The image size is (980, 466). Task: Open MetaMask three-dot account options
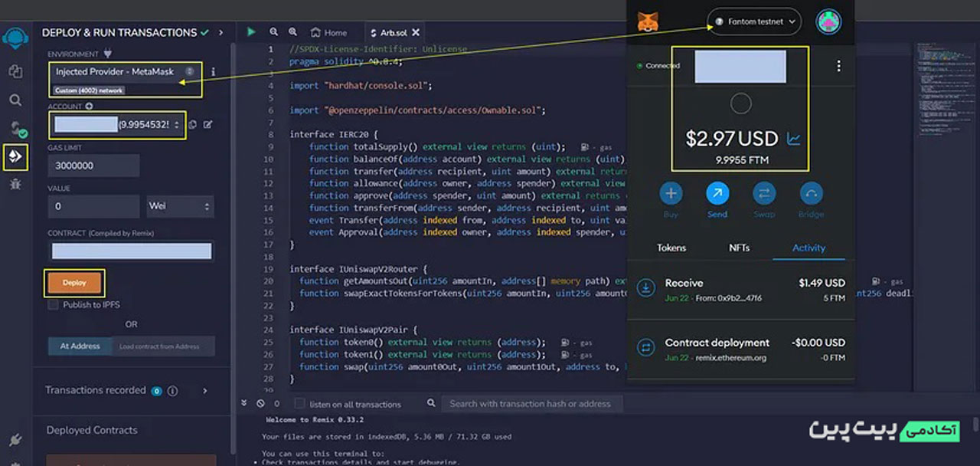[838, 66]
